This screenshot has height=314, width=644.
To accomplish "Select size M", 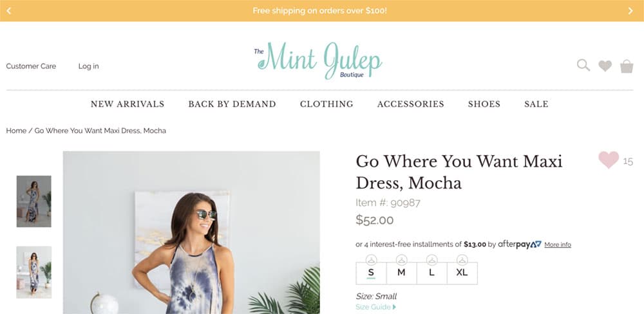I will click(x=401, y=273).
